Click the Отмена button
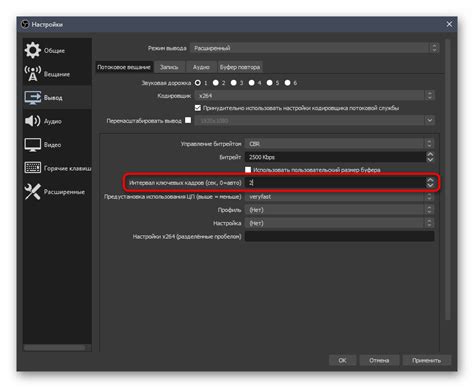Viewport: 474px width, 388px height. tap(379, 360)
